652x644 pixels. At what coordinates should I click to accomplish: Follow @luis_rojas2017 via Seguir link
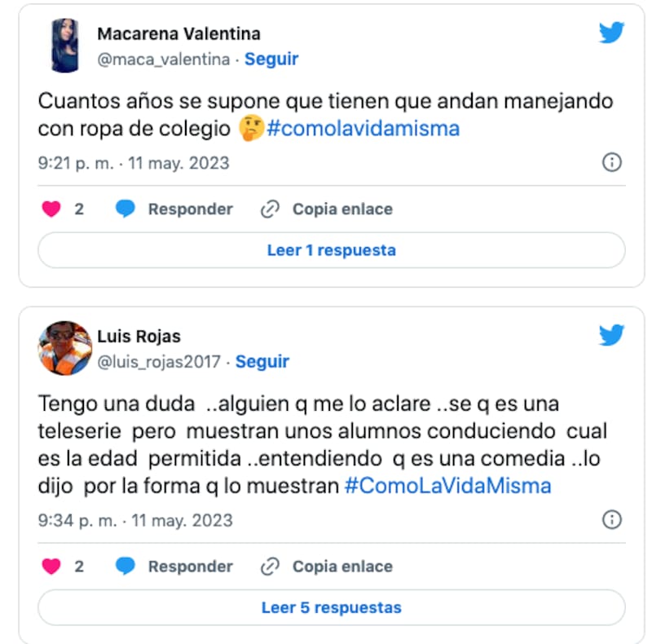pos(262,361)
